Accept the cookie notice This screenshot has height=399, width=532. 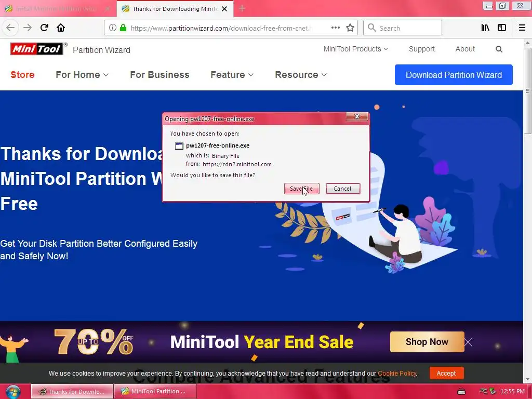click(446, 373)
